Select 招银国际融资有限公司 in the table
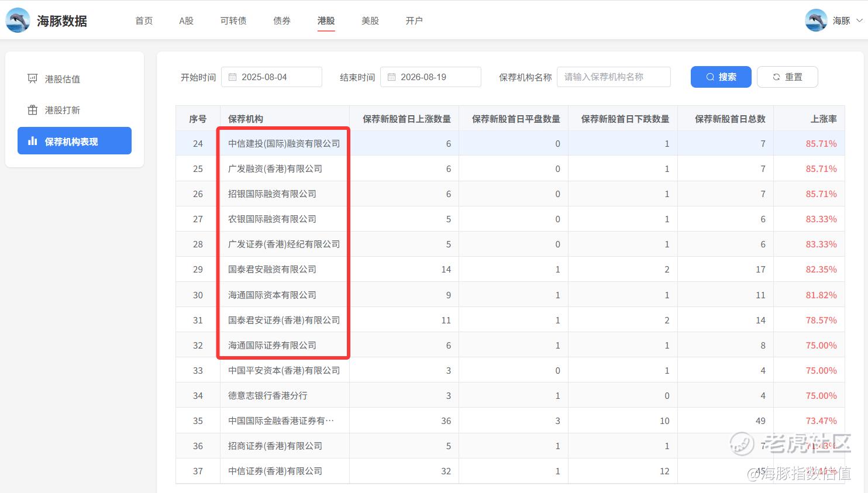Viewport: 868px width, 493px height. 272,194
